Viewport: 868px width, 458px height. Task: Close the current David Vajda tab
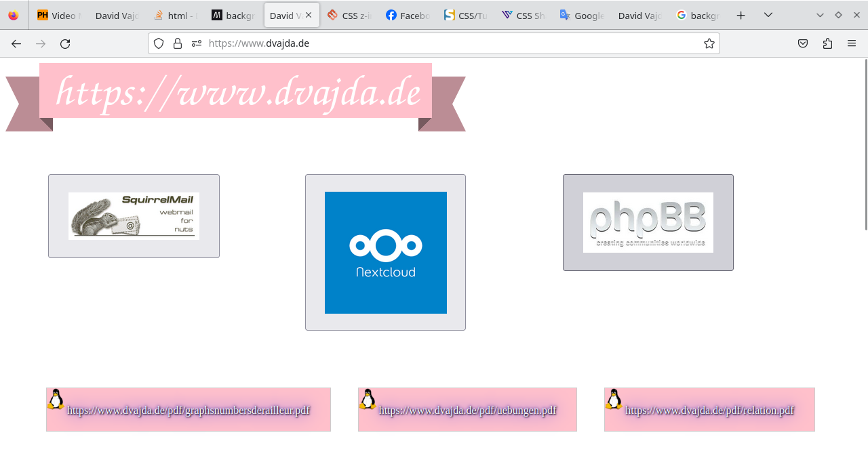pos(309,15)
